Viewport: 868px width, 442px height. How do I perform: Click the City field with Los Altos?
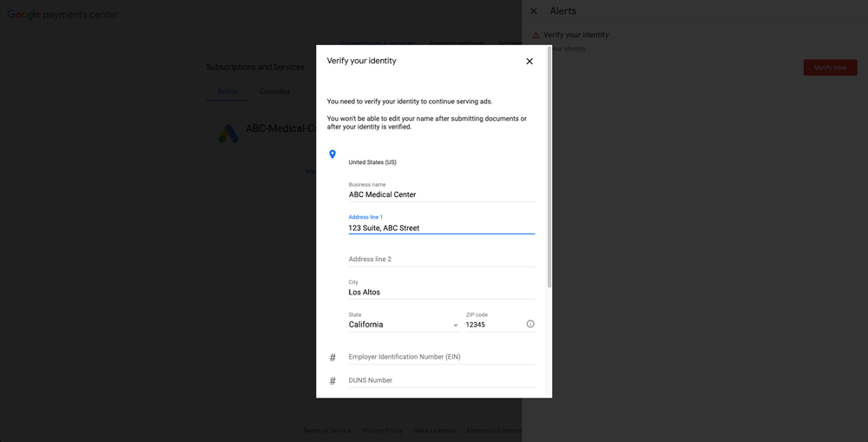pyautogui.click(x=441, y=292)
